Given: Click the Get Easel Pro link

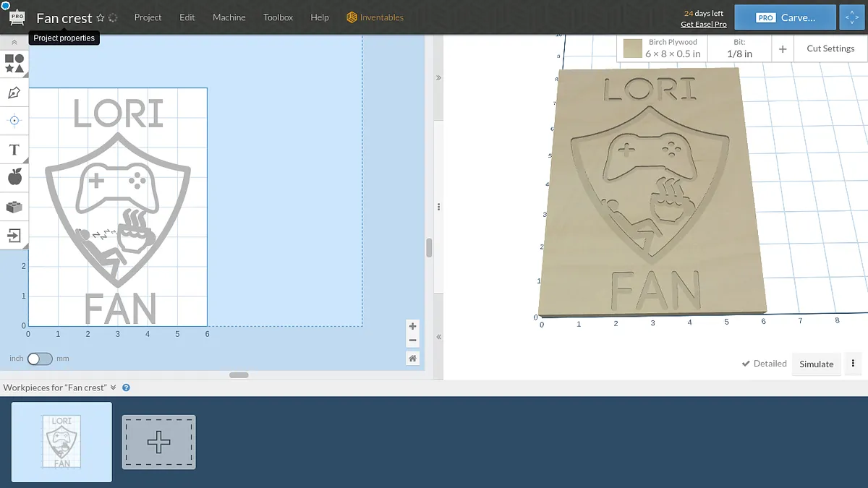Looking at the screenshot, I should 703,24.
